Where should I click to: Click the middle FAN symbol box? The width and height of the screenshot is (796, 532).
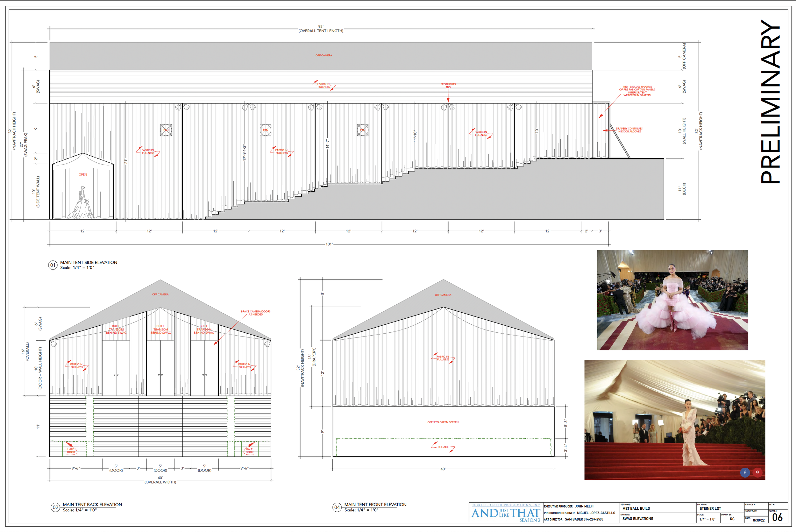pos(265,130)
